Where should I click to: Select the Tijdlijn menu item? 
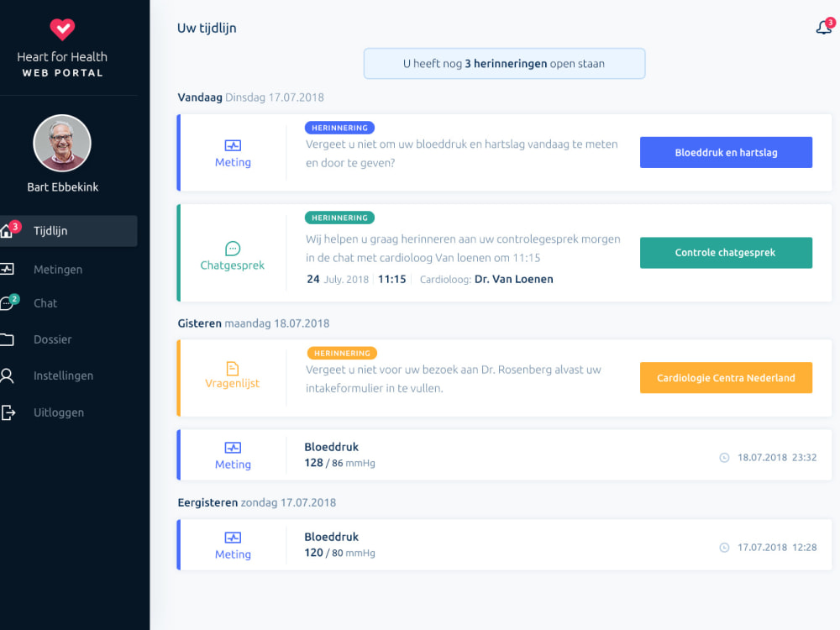click(x=69, y=231)
